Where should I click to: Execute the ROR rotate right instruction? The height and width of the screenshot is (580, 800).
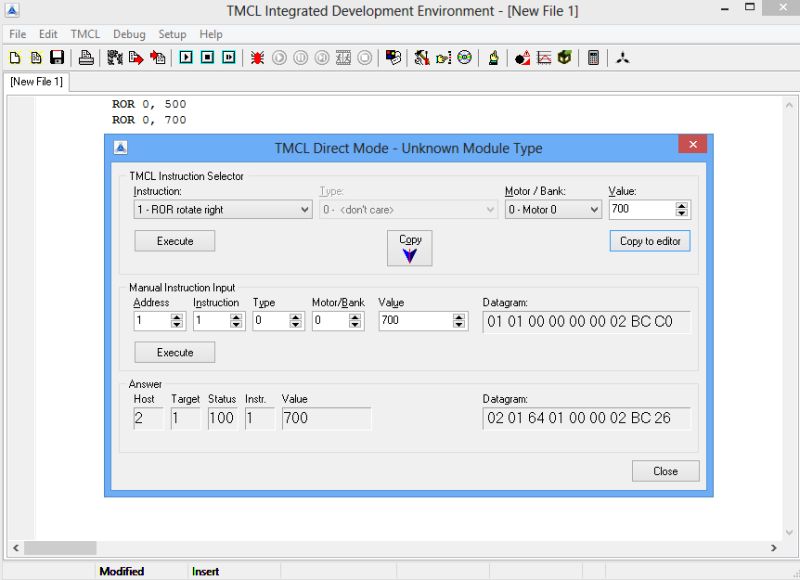174,240
